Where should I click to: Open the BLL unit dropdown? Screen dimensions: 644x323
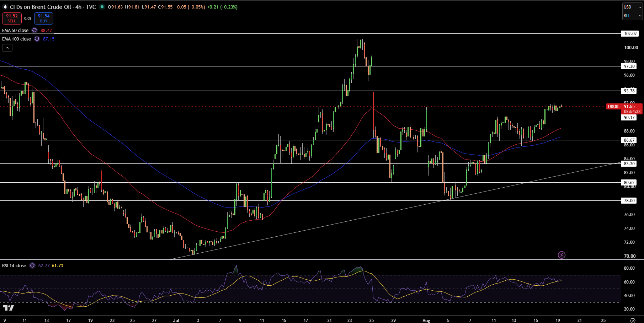633,16
